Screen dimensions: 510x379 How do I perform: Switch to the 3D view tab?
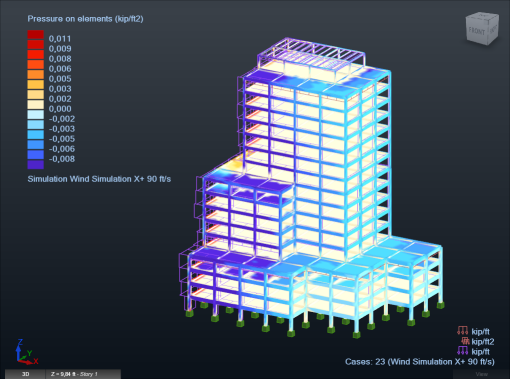coord(25,374)
